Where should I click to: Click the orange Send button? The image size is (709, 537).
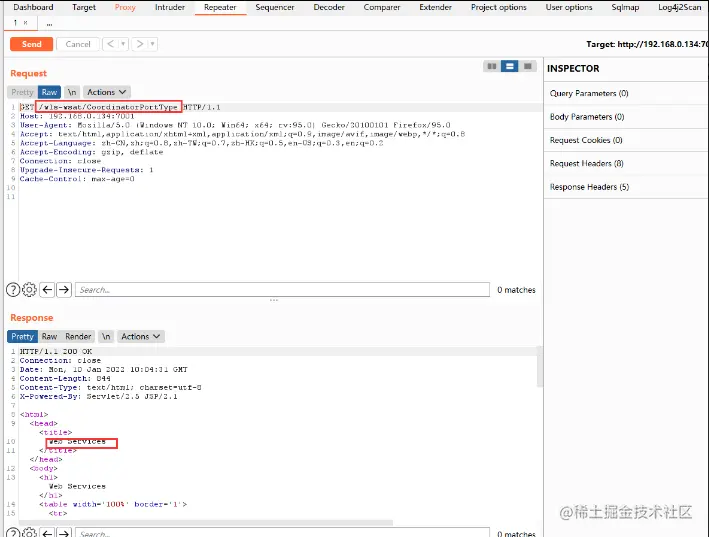(31, 44)
